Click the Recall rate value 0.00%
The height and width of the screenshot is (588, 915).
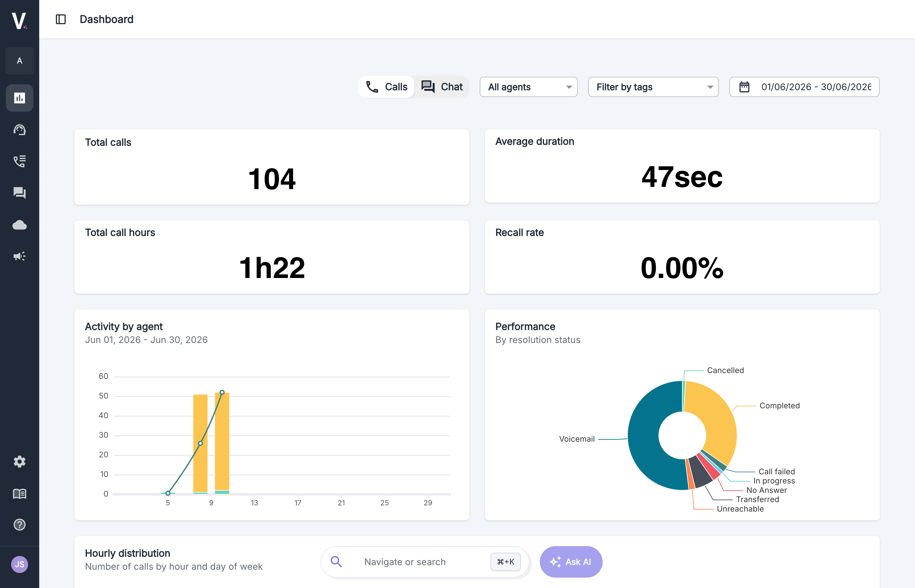682,268
